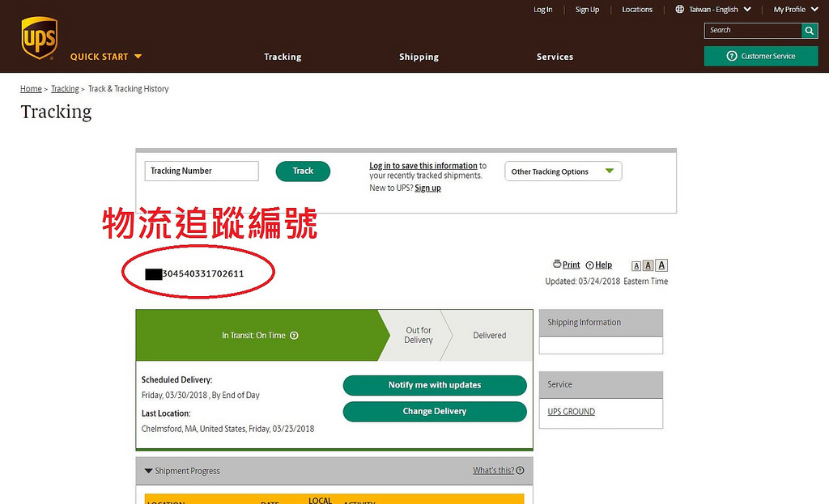Open the Other Tracking Options dropdown
Screen dimensions: 829x504
tap(563, 172)
